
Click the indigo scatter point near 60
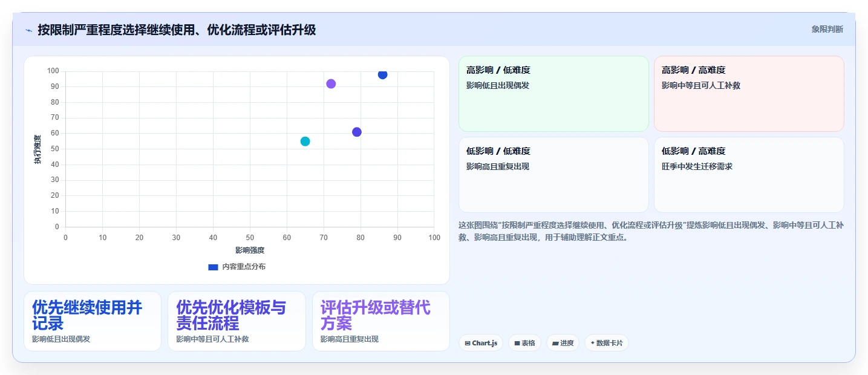point(357,132)
